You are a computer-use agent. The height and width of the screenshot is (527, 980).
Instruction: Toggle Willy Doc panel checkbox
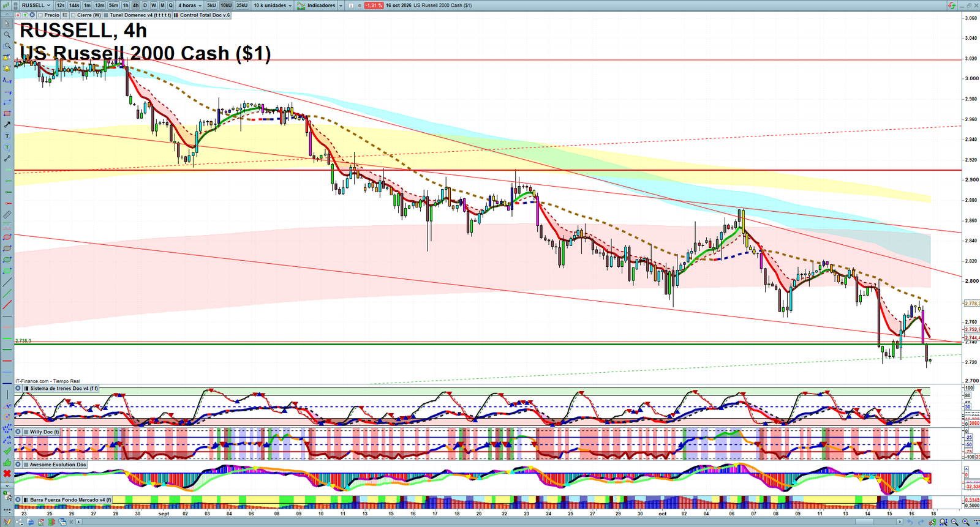point(26,432)
